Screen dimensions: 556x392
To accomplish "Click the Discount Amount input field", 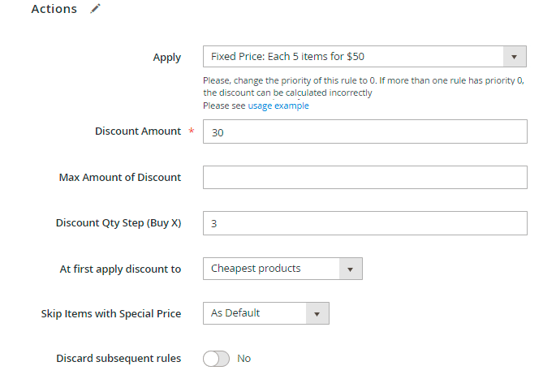I will tap(364, 132).
